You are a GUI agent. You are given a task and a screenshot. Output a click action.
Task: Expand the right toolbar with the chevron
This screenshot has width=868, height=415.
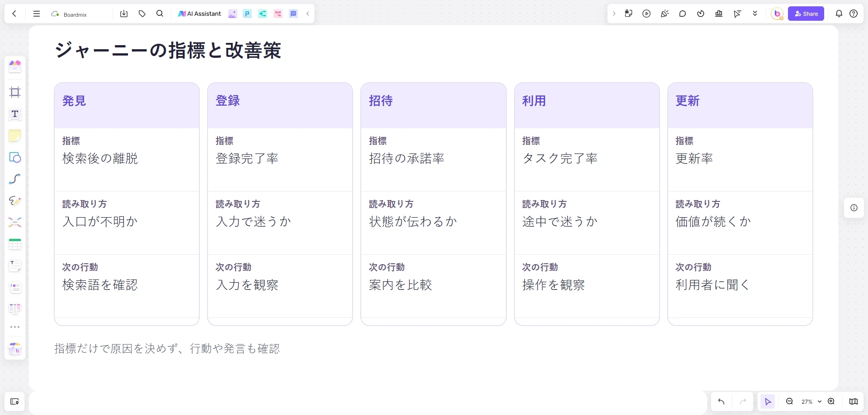coord(614,14)
